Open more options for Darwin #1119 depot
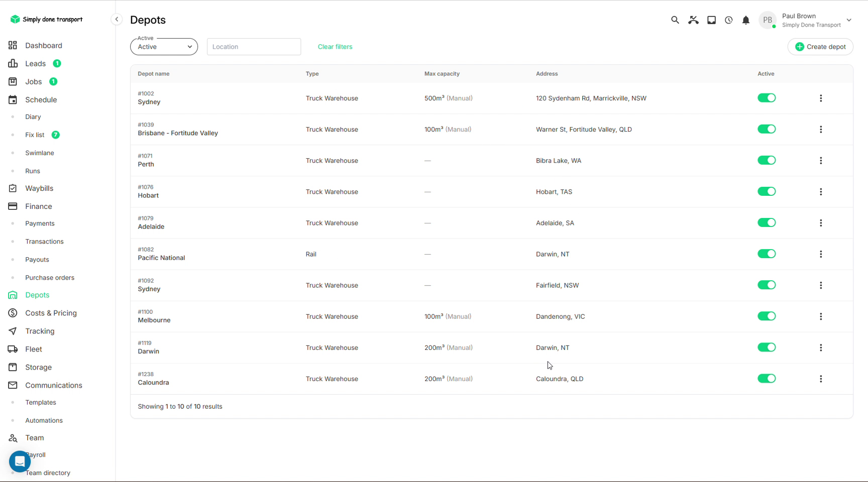The height and width of the screenshot is (482, 868). click(821, 347)
